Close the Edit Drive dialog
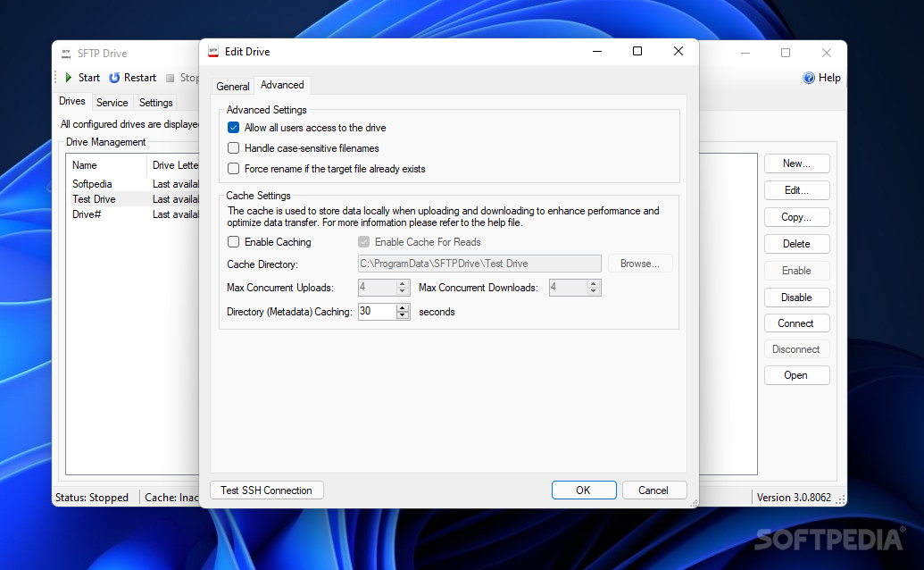The width and height of the screenshot is (924, 570). (x=678, y=51)
